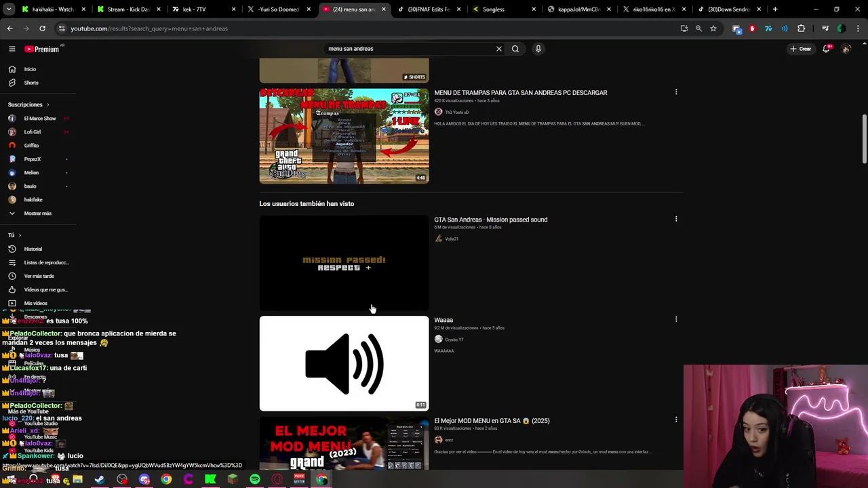This screenshot has width=868, height=488.
Task: Reload the page in Chrome
Action: coord(42,28)
